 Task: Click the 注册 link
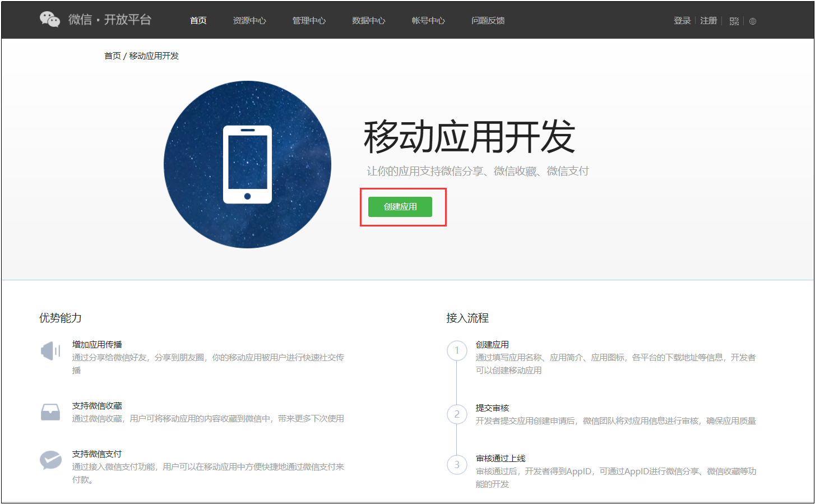coord(709,21)
